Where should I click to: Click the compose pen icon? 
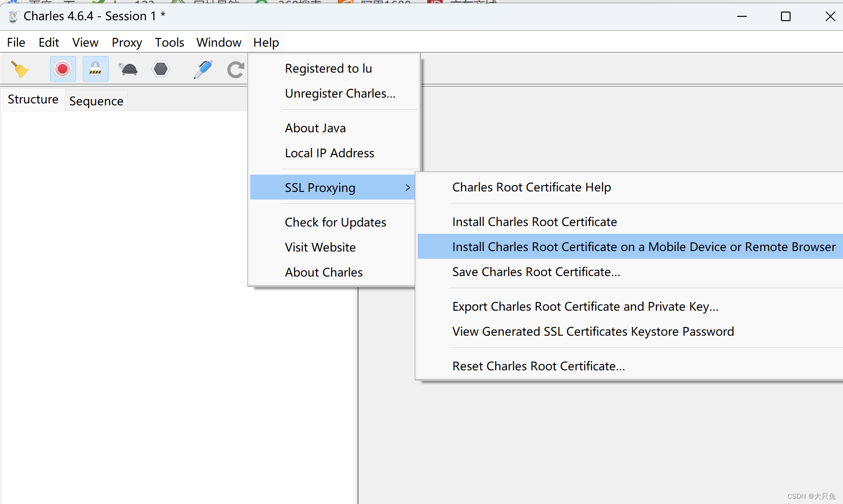(x=203, y=69)
